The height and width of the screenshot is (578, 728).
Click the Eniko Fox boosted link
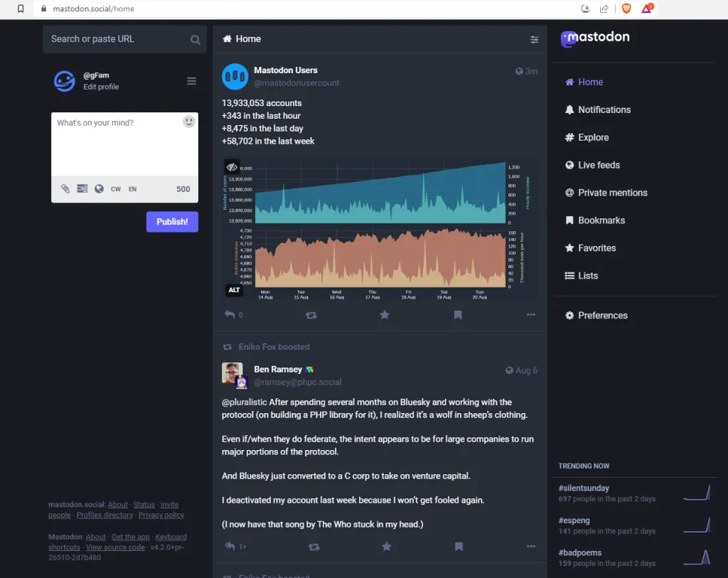point(274,347)
